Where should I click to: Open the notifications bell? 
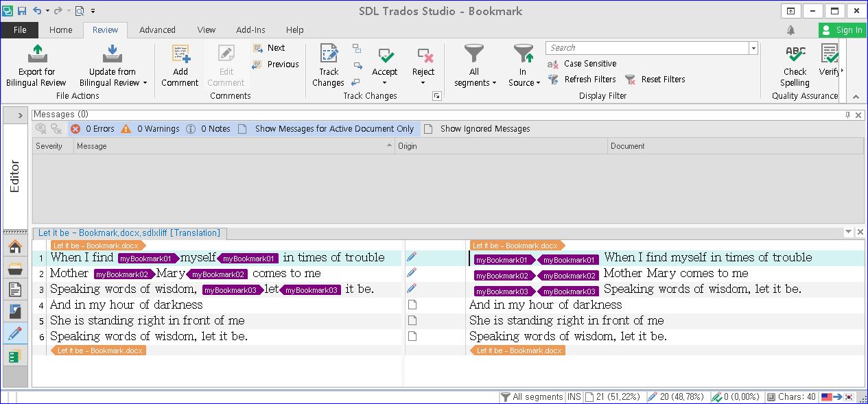tap(791, 30)
